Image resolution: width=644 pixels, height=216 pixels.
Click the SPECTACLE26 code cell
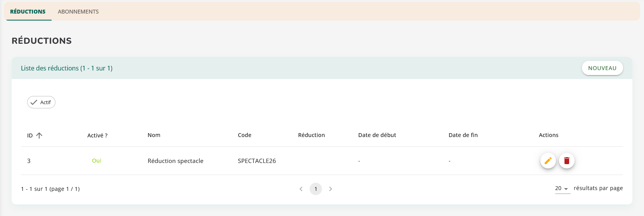(x=257, y=161)
